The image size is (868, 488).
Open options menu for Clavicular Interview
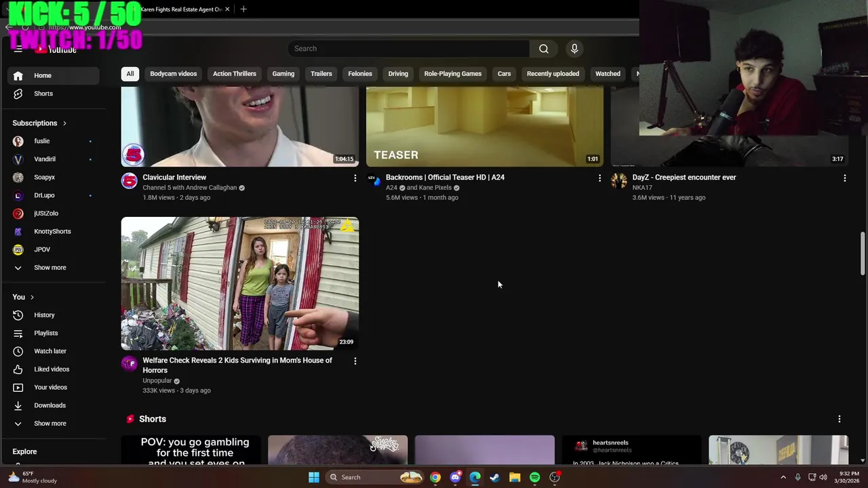coord(355,178)
